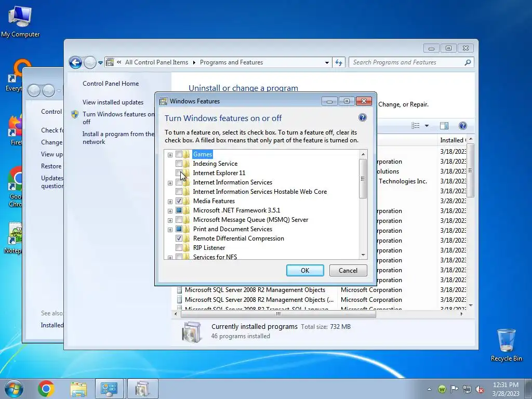Launch Google Chrome from the taskbar
The height and width of the screenshot is (399, 532).
pyautogui.click(x=46, y=389)
